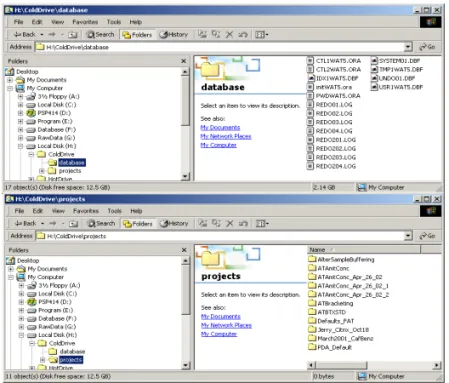Open Views icon dropdown in database window
This screenshot has width=449, height=383.
tap(261, 34)
